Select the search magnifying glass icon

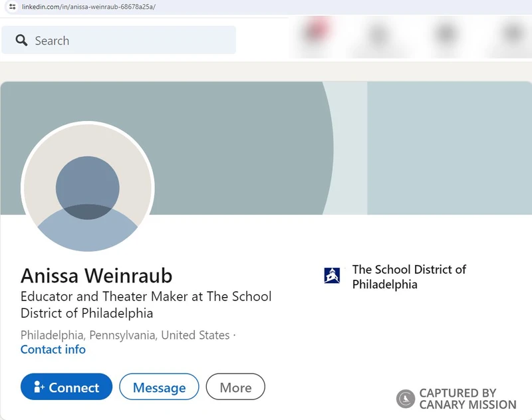(22, 41)
